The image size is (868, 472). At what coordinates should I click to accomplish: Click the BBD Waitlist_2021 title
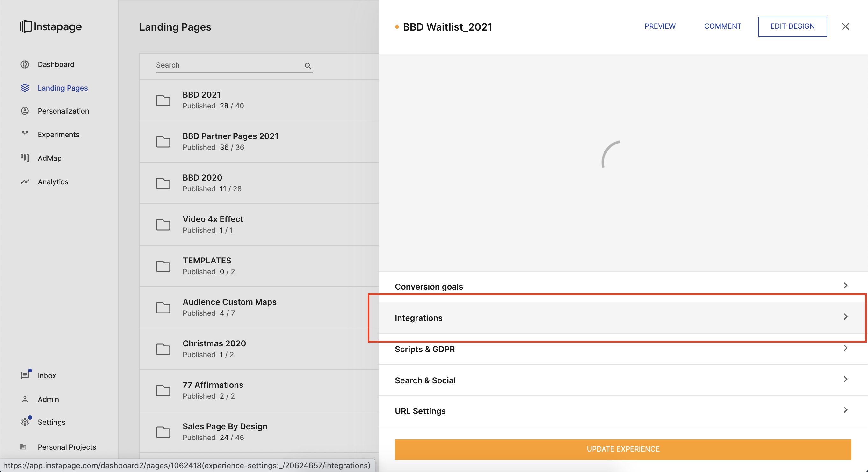coord(447,27)
